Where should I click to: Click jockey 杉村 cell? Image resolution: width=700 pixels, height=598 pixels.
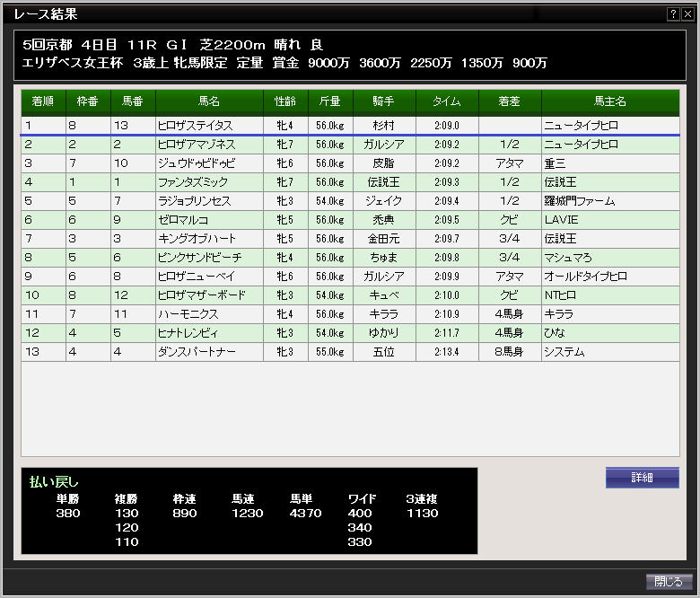pyautogui.click(x=384, y=126)
